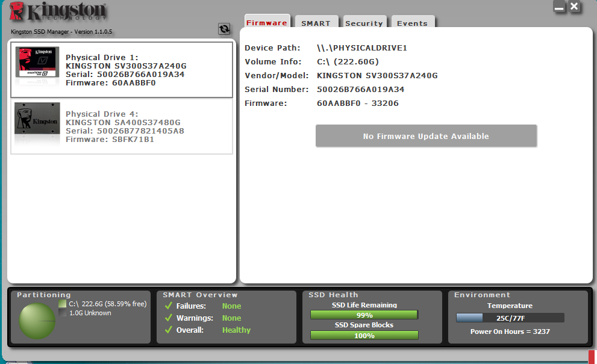Click Volume Info value C:\ (222.60G)
The height and width of the screenshot is (364, 597).
click(x=348, y=61)
